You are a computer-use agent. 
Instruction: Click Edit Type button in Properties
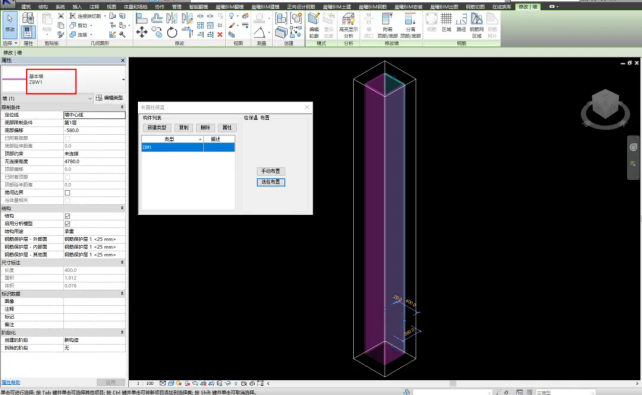109,98
